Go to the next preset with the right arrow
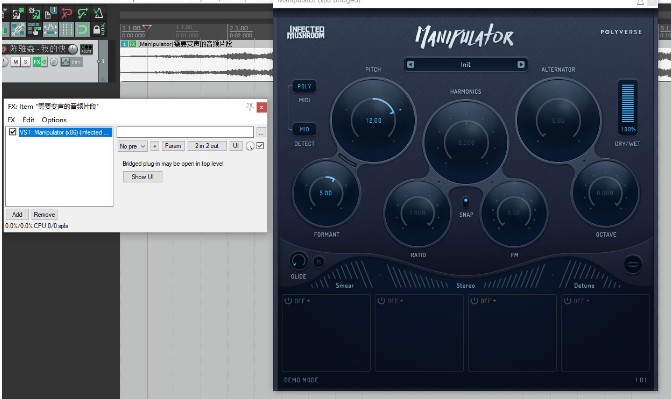The image size is (671, 399). [x=521, y=65]
